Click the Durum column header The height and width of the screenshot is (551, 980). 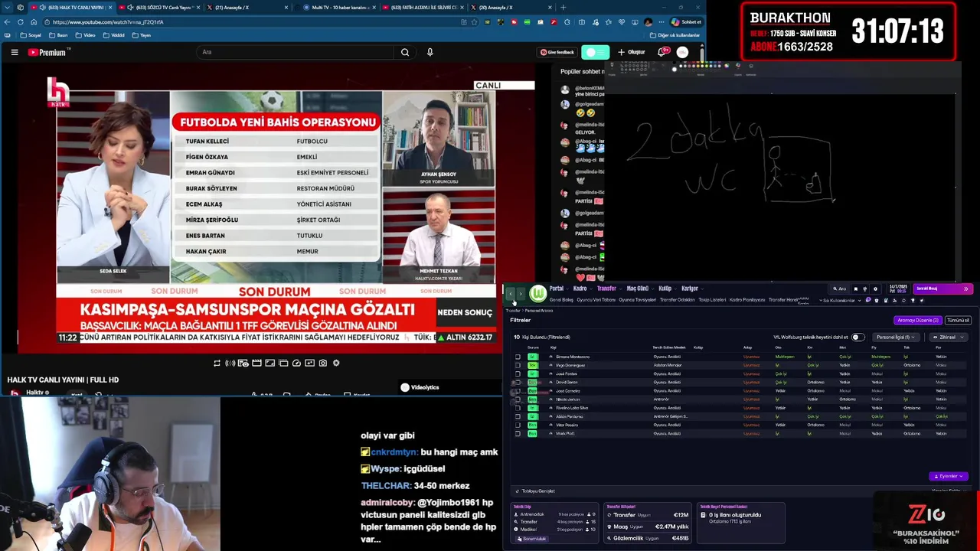(x=533, y=347)
